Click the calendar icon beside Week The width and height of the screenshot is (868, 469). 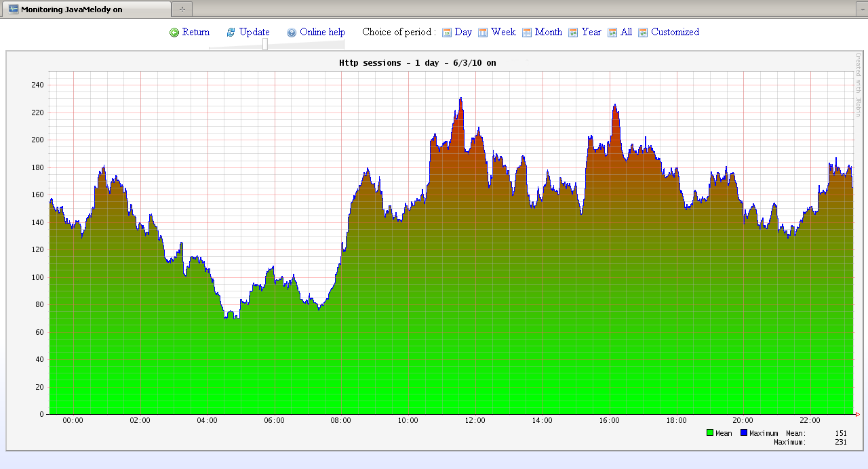483,33
